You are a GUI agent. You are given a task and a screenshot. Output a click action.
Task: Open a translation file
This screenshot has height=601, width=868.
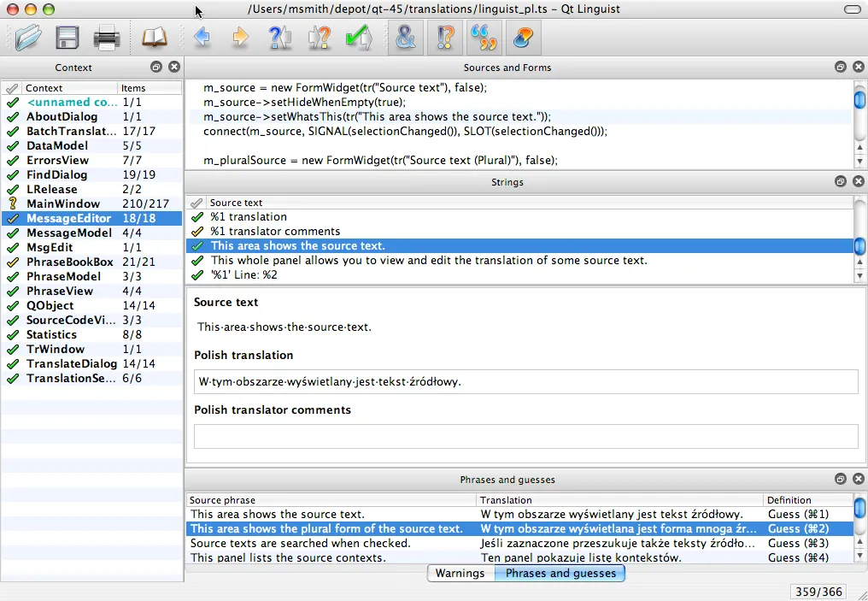click(28, 37)
